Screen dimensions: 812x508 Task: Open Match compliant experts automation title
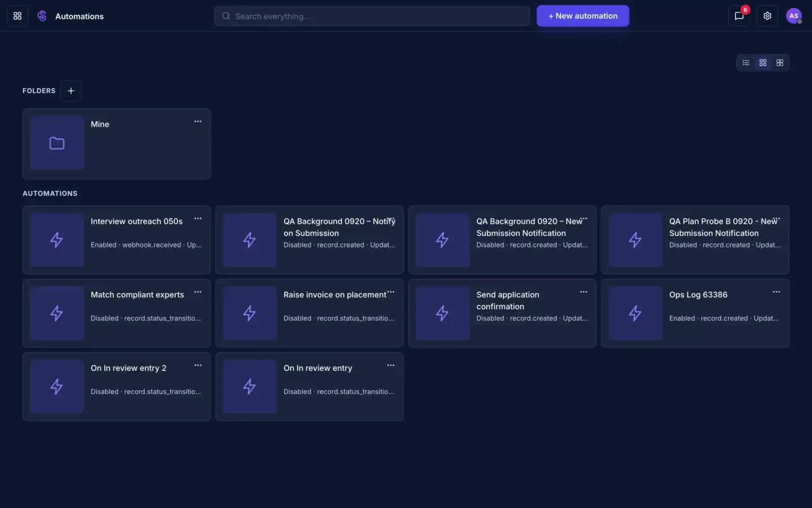138,295
